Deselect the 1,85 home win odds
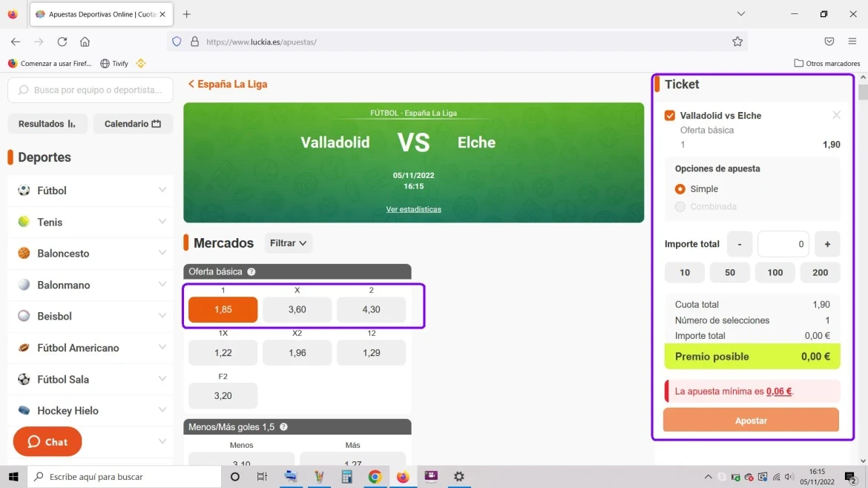 tap(223, 309)
